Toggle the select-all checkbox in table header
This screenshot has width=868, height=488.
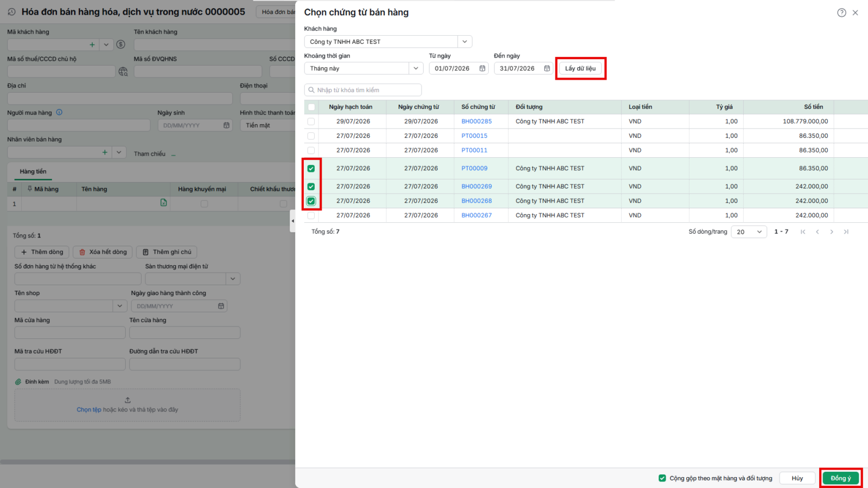click(311, 107)
